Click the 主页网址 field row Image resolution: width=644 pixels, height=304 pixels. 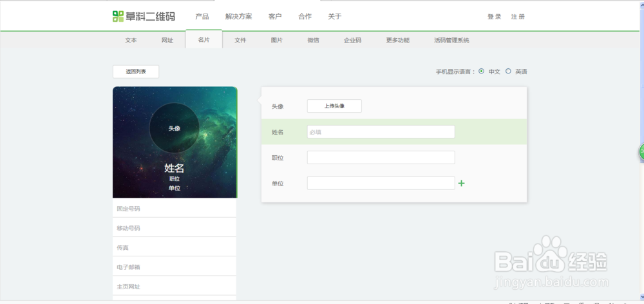pos(175,287)
